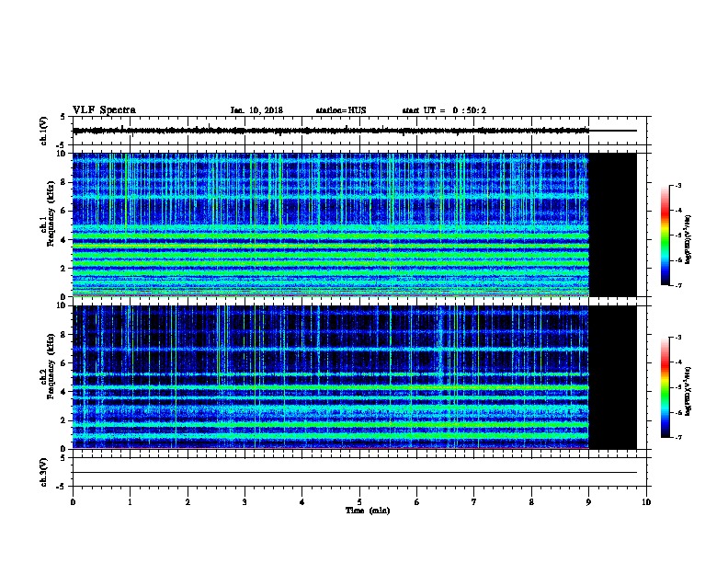Click the flat ch.3 voltage trace line

point(355,473)
